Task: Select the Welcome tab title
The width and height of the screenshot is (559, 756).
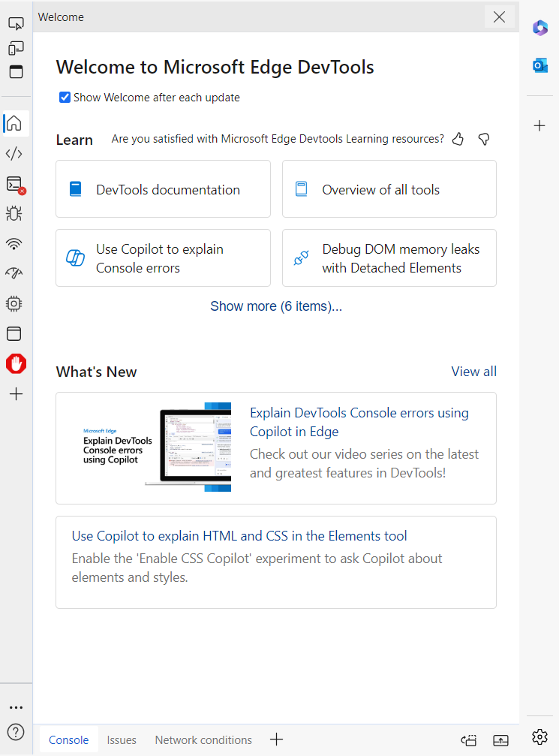Action: [61, 17]
